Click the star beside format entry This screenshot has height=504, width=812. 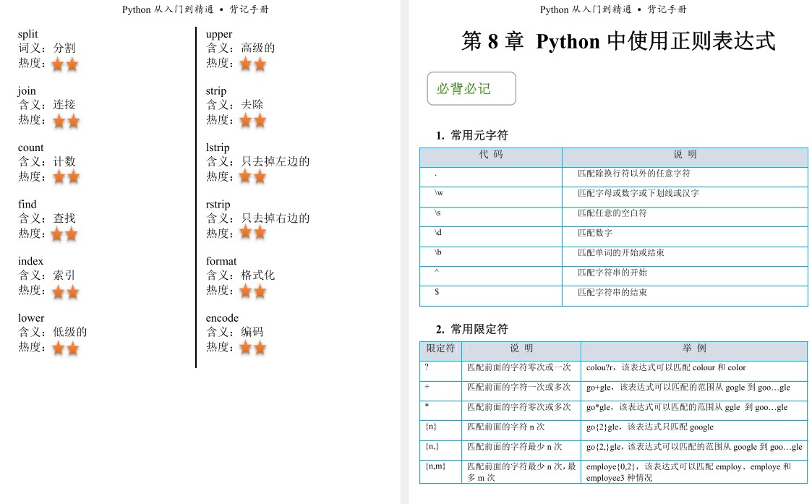tap(252, 291)
